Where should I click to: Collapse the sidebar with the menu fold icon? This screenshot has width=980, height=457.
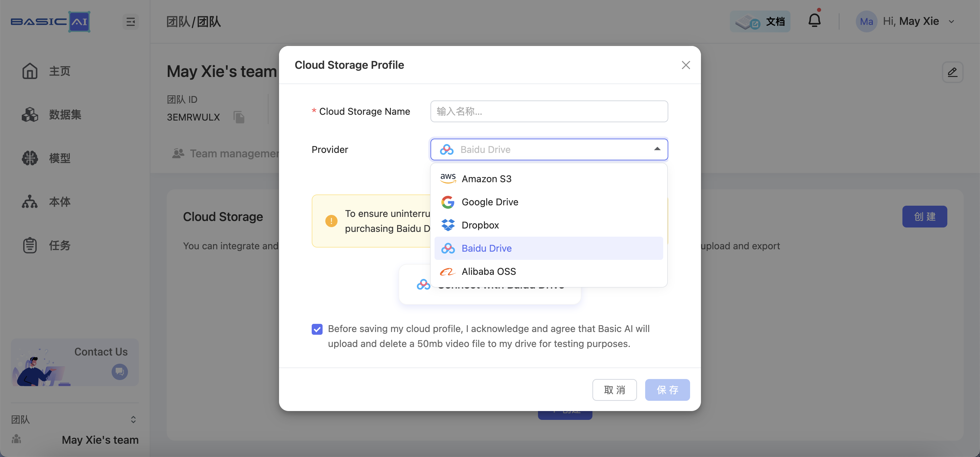(x=130, y=22)
